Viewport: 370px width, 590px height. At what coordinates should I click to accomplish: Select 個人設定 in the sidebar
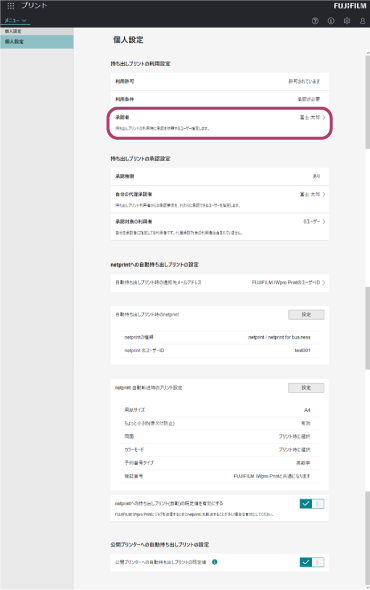point(37,42)
